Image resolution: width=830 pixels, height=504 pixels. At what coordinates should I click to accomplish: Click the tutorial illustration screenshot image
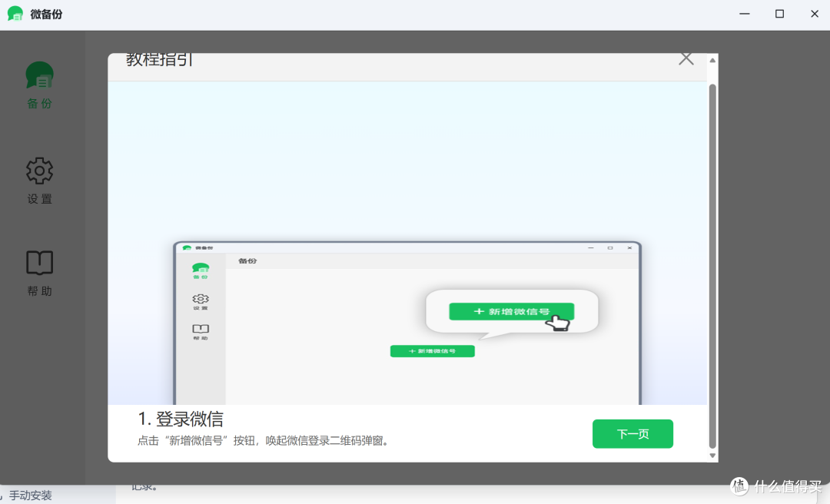(x=407, y=323)
